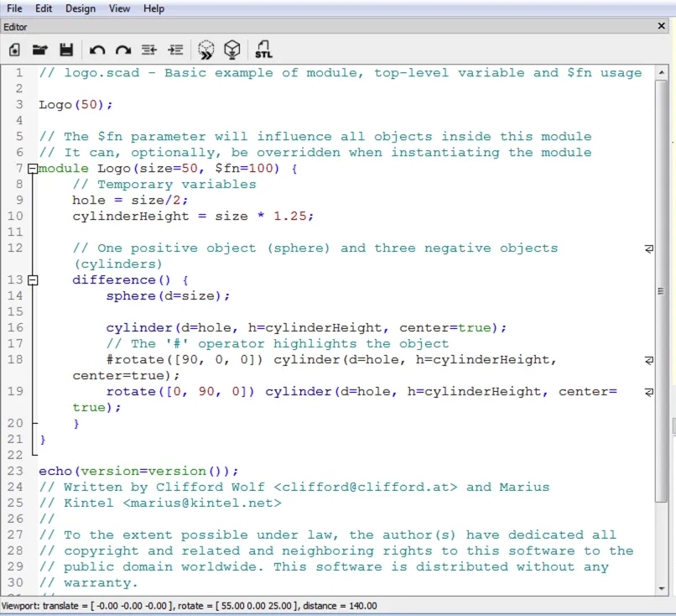Click the New file icon
This screenshot has width=676, height=616.
[x=14, y=50]
